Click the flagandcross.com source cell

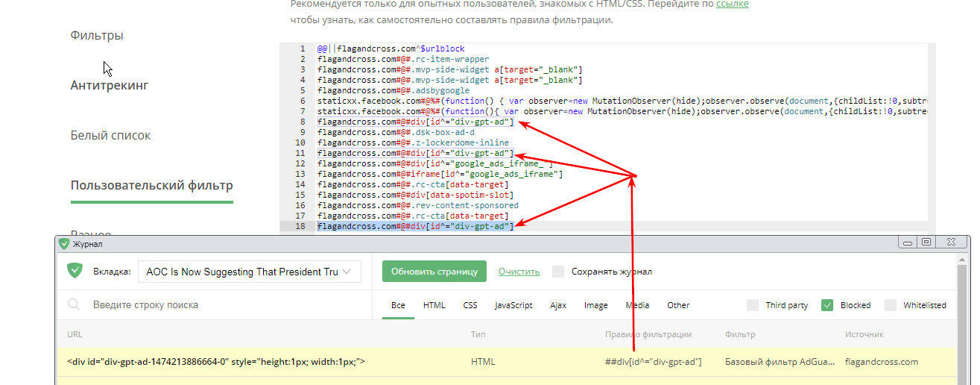pos(882,362)
